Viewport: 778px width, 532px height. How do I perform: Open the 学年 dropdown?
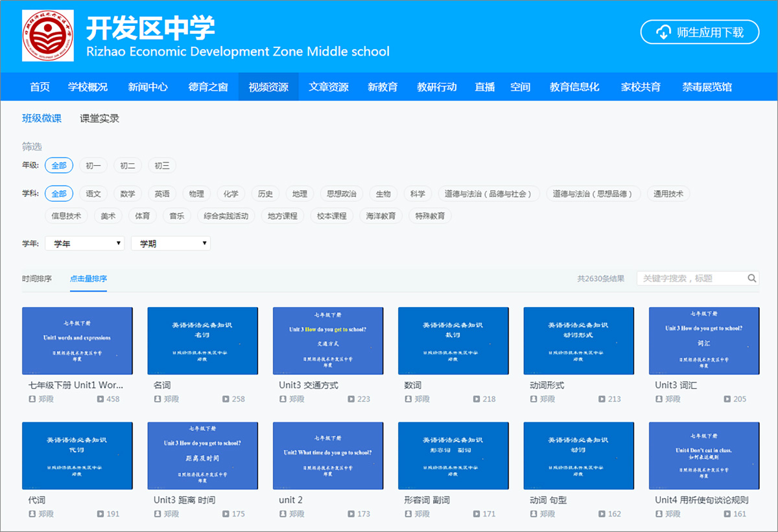tap(84, 244)
